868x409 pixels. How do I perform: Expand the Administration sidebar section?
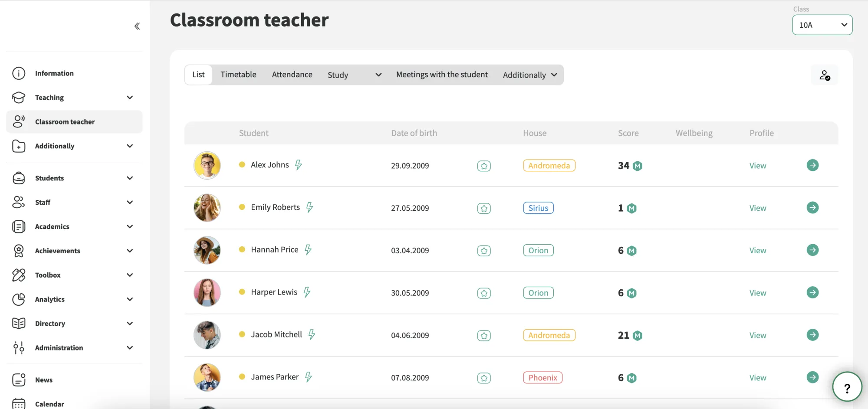tap(74, 348)
